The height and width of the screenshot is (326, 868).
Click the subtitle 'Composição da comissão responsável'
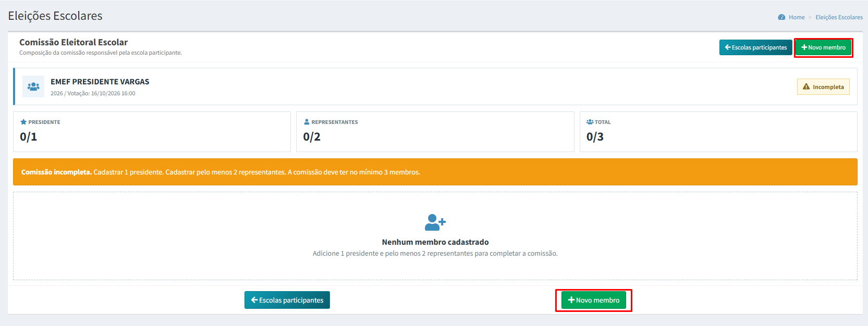[101, 53]
